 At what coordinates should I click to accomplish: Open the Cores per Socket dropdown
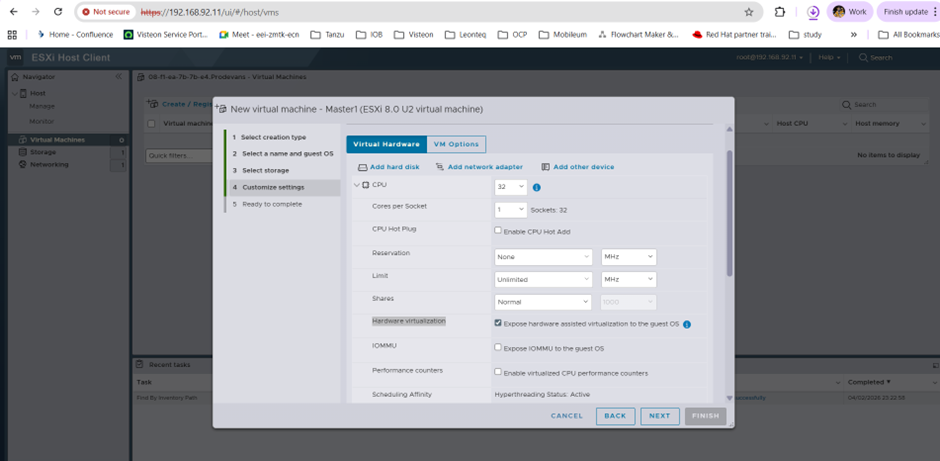[511, 210]
